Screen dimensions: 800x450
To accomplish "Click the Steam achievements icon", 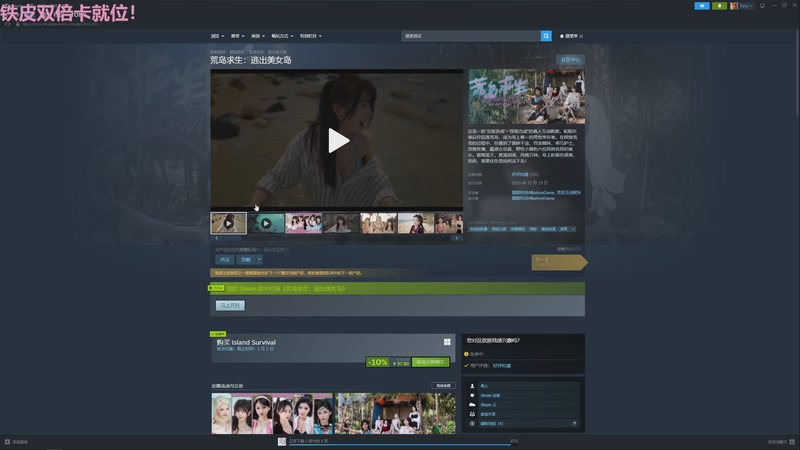I will 472,395.
